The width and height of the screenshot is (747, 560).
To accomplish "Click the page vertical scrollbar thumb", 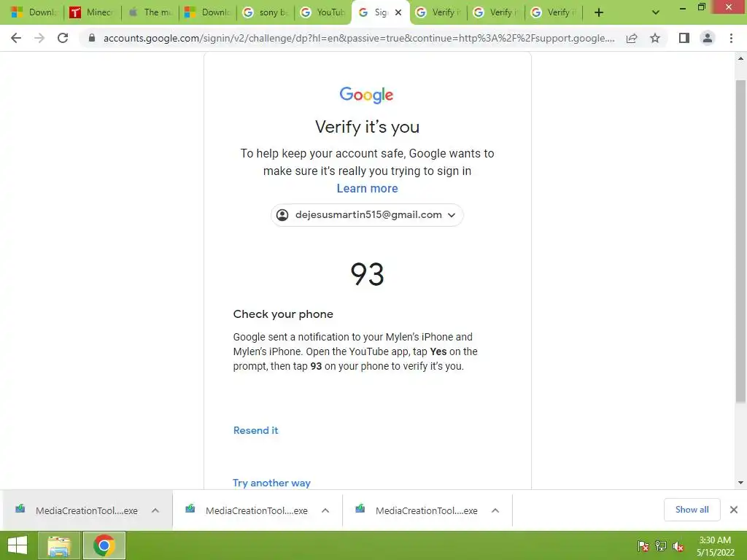I will 740,241.
